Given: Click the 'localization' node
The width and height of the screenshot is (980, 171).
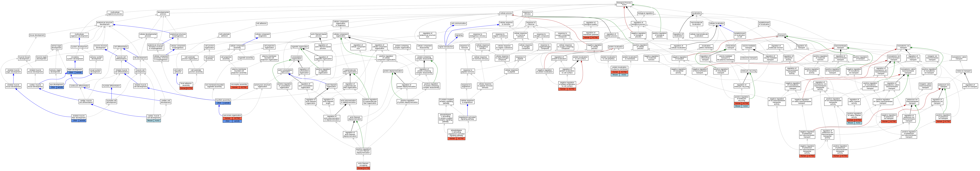Looking at the screenshot, I should point(696,13).
